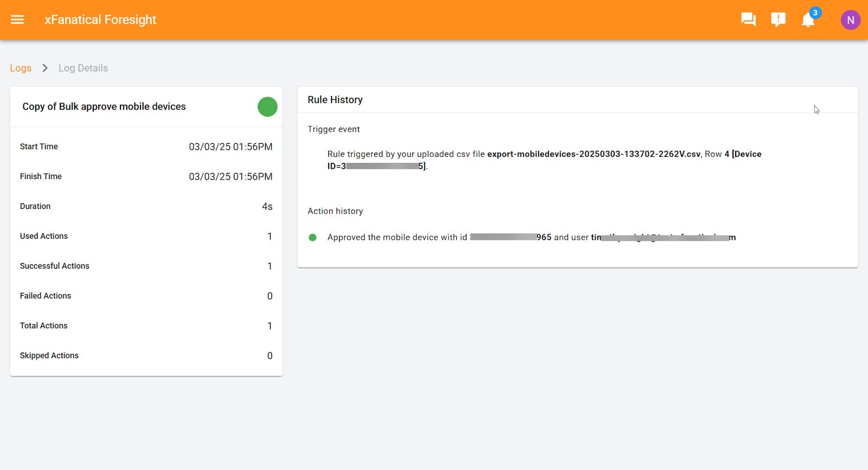Click the Failed Actions value 0
The width and height of the screenshot is (868, 470).
click(270, 296)
